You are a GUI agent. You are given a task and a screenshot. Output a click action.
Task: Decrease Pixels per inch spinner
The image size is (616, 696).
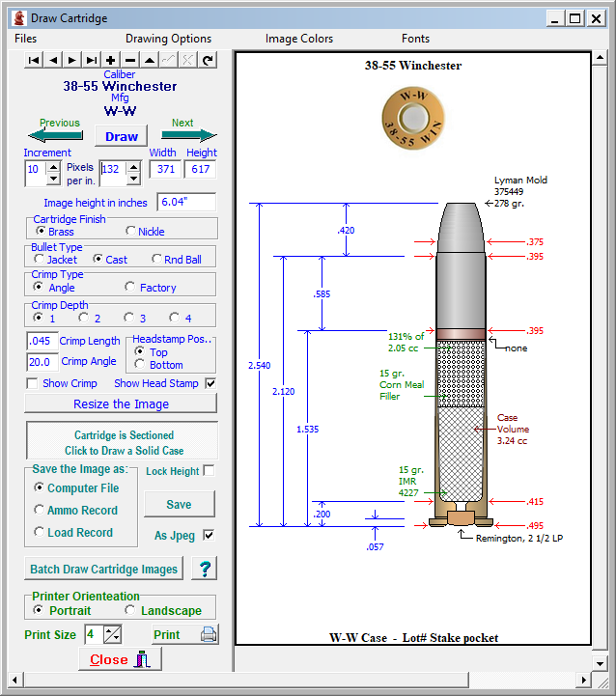(133, 180)
